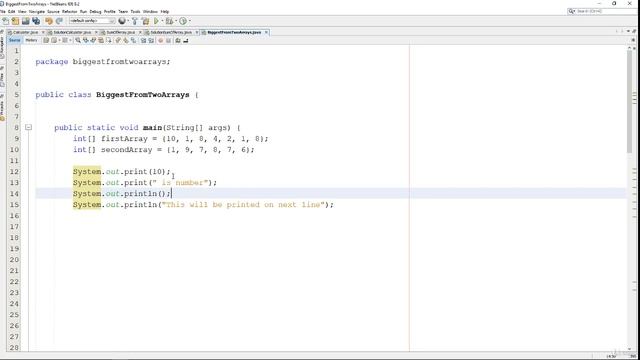Click the Debug Project icon

point(169,21)
